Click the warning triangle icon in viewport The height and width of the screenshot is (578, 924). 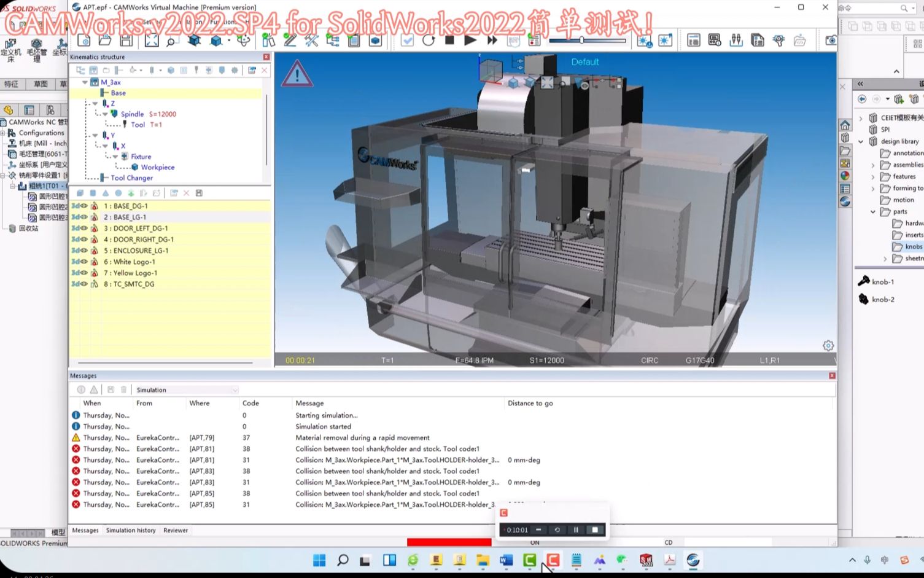tap(297, 74)
